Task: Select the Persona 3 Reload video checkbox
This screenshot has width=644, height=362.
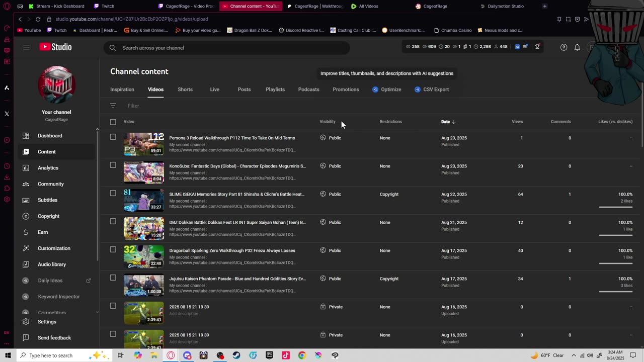Action: coord(113,137)
